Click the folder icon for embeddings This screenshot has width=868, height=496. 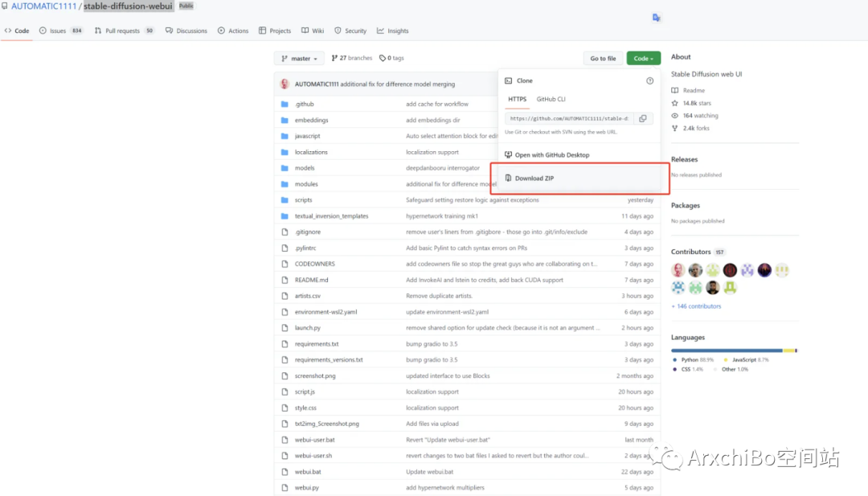(x=285, y=120)
